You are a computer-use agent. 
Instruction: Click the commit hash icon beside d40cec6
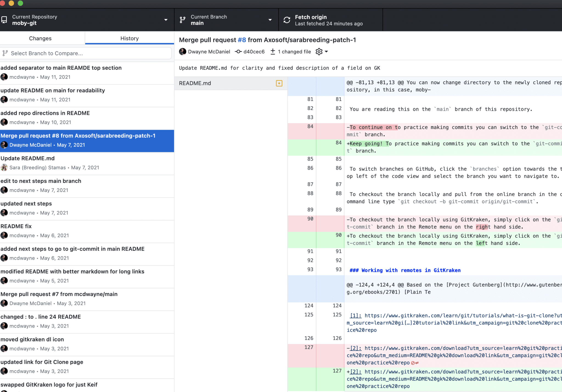click(238, 52)
